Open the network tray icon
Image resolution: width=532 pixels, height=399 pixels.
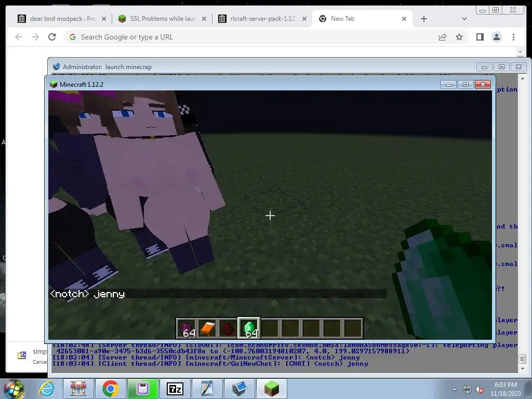pyautogui.click(x=467, y=389)
